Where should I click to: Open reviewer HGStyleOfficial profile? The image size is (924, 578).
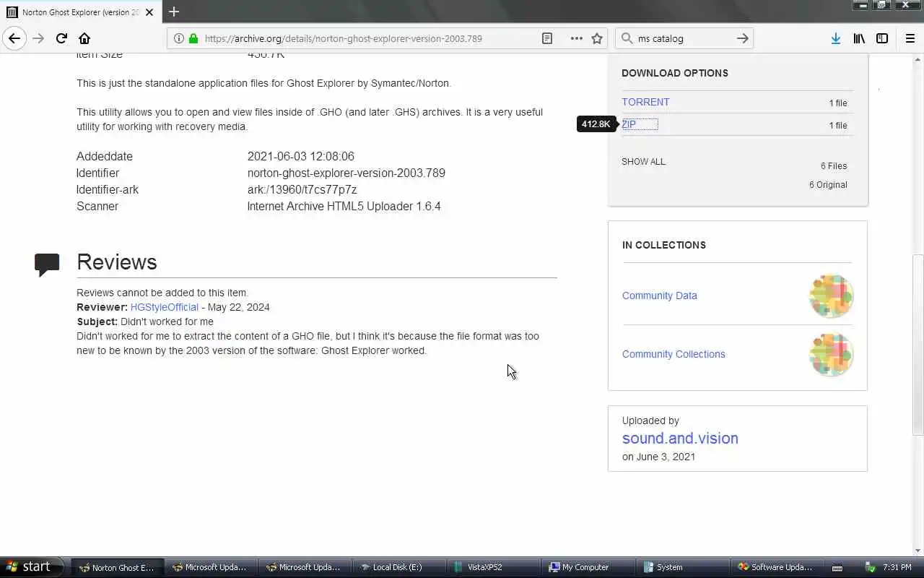click(x=164, y=307)
